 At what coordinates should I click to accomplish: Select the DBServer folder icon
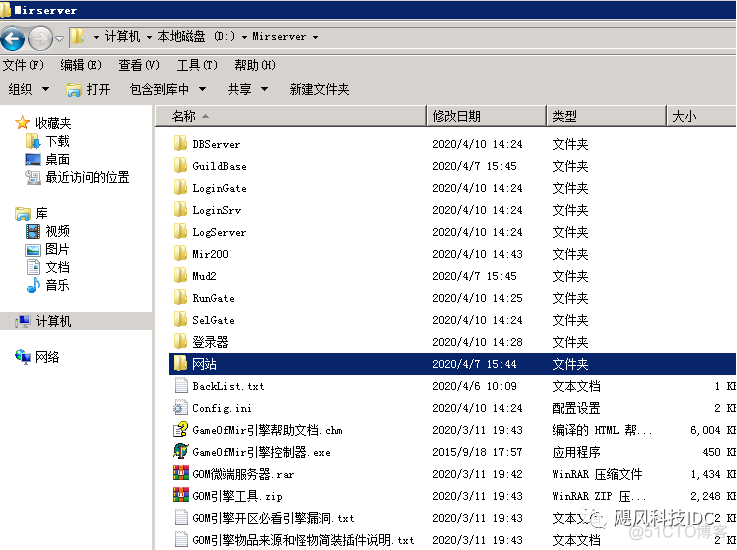coord(180,143)
